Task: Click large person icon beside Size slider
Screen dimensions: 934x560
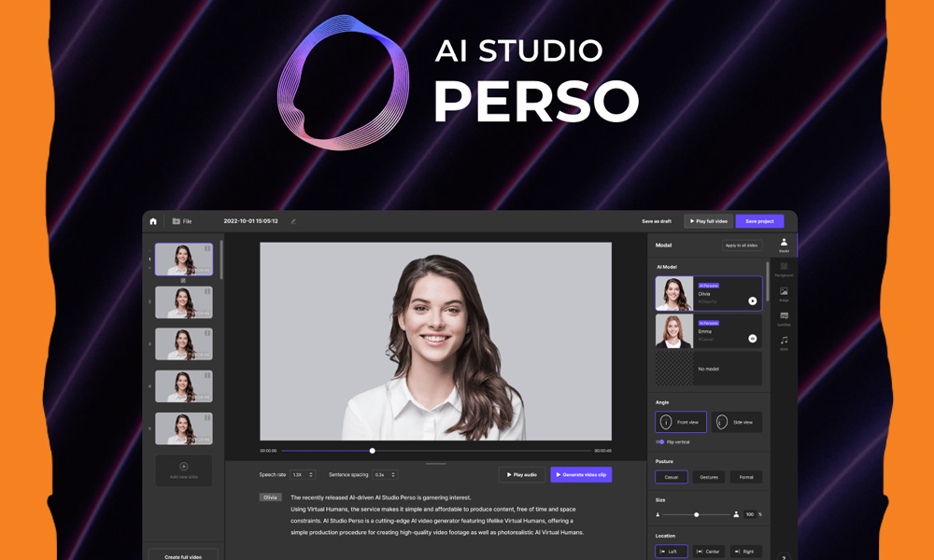Action: 736,514
